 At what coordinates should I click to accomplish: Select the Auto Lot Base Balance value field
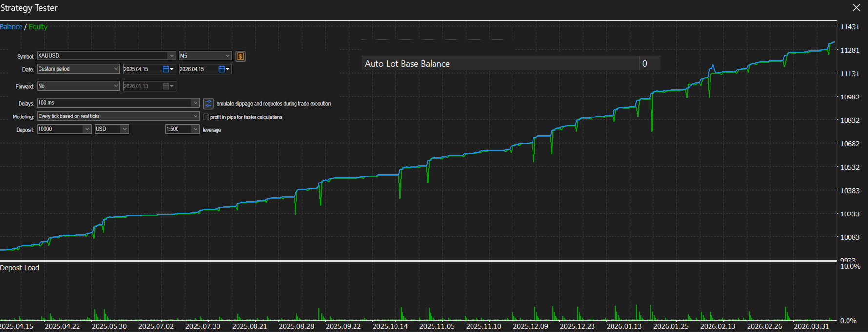pos(650,63)
